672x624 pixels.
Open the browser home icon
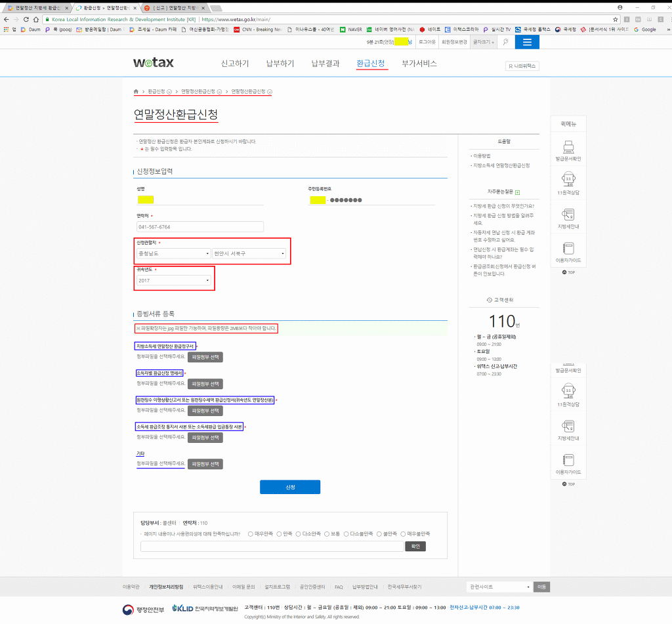click(x=36, y=19)
